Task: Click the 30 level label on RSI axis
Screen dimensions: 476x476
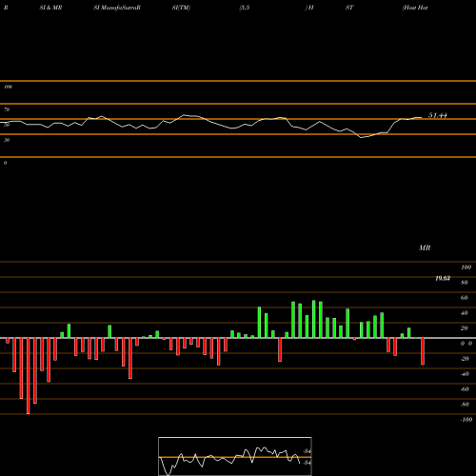Action: pos(7,140)
